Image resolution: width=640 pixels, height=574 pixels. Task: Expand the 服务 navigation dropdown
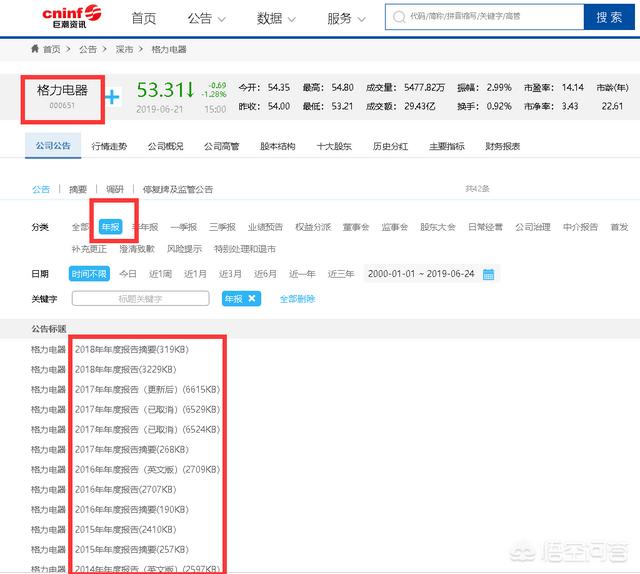346,18
